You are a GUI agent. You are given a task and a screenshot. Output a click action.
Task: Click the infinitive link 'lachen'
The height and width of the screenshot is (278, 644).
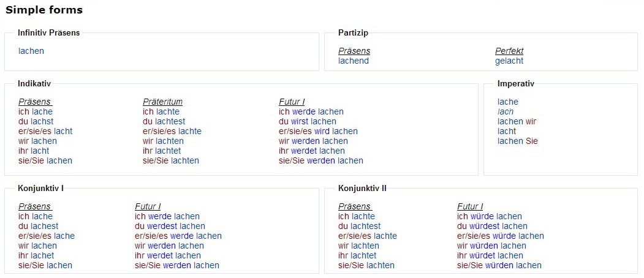coord(31,51)
